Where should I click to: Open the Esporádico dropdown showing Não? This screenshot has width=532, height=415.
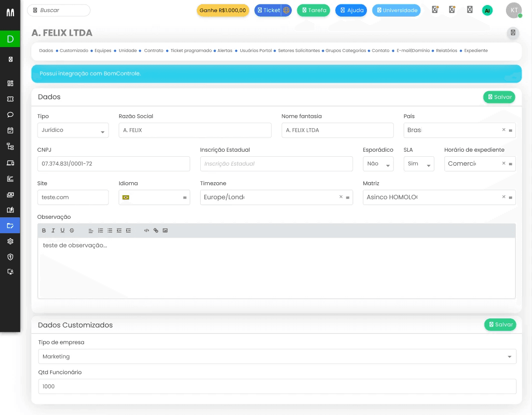378,164
